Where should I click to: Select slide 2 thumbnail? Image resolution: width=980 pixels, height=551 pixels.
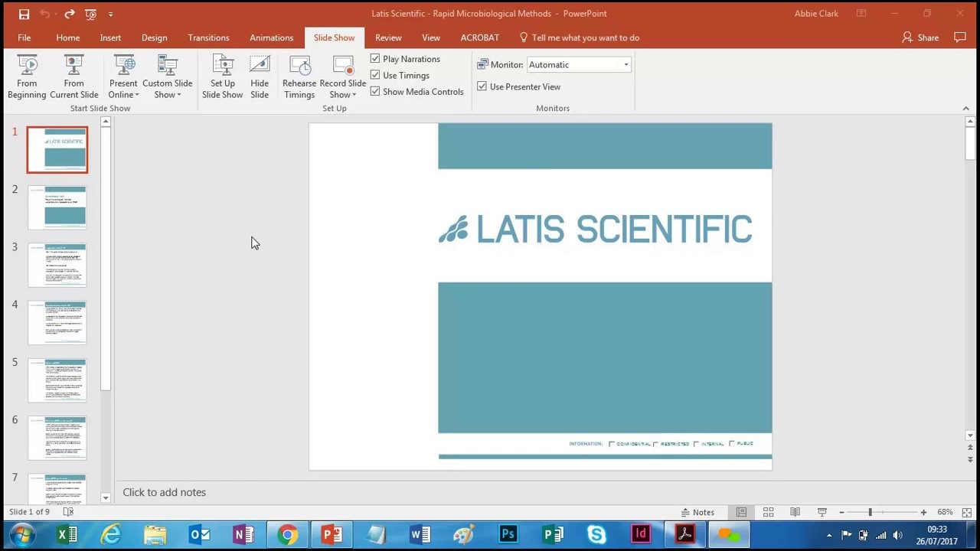[x=57, y=207]
